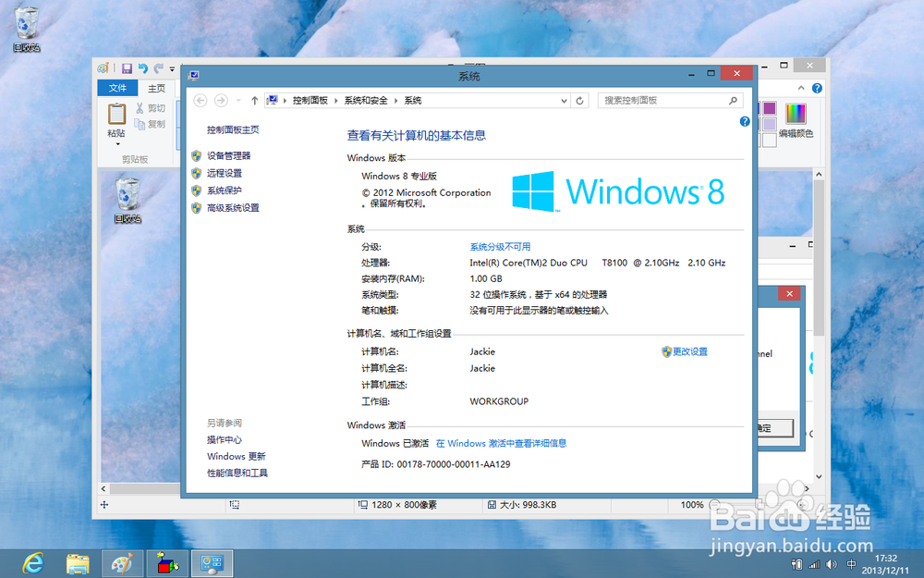The width and height of the screenshot is (924, 578).
Task: Click Up arrow in System window navigation
Action: point(255,101)
